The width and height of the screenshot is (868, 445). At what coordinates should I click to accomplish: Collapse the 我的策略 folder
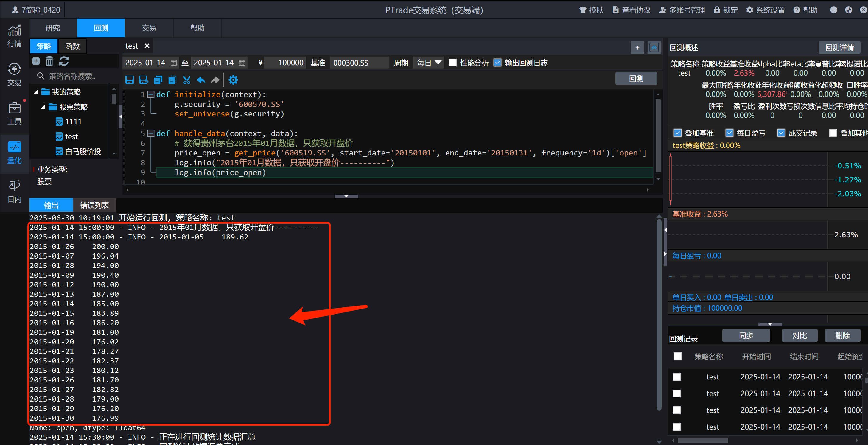[x=36, y=92]
